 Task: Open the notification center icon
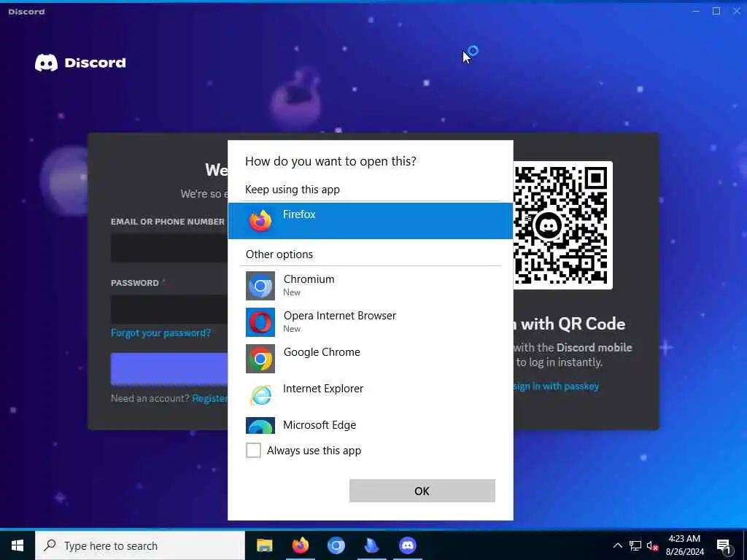pyautogui.click(x=724, y=546)
